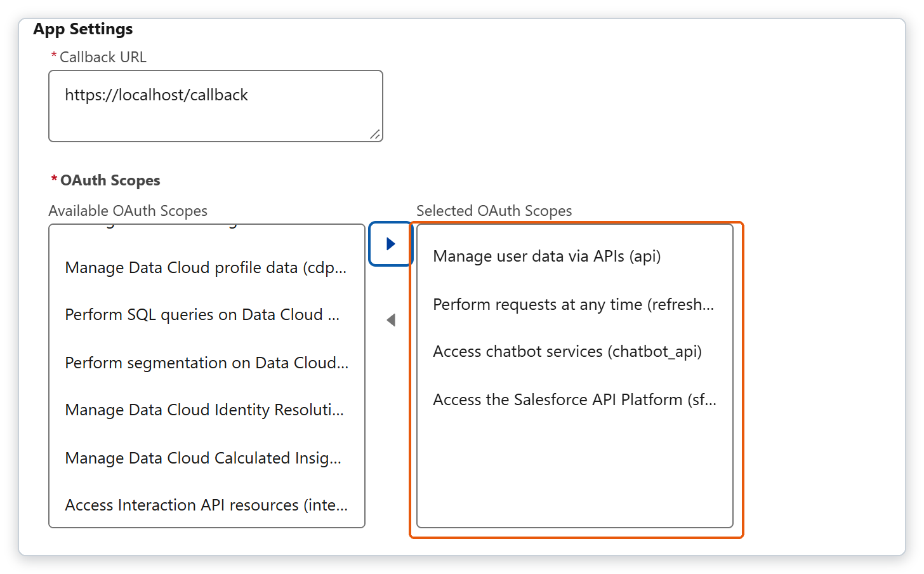The image size is (924, 574).
Task: Click the Callback URL resize handle
Action: [x=375, y=134]
